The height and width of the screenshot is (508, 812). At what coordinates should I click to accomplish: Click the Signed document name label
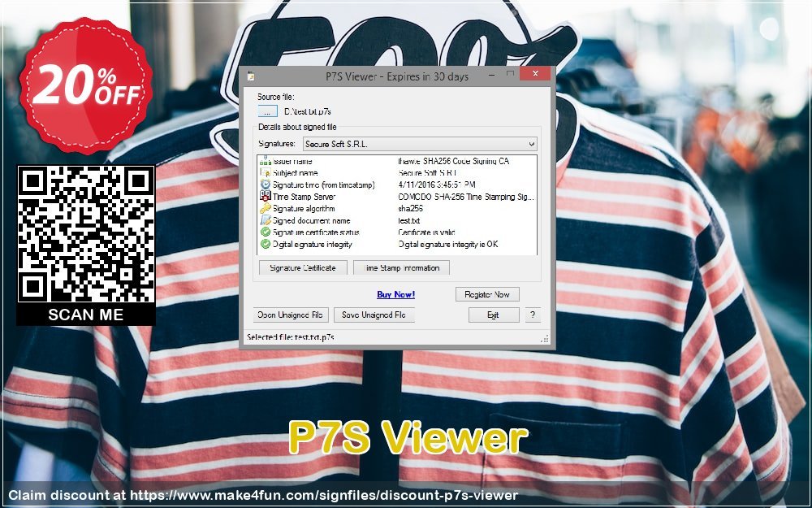312,220
